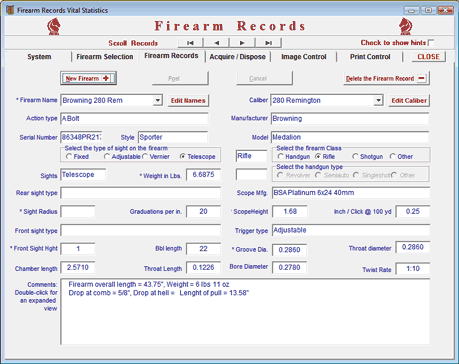Select the Vernier sight option
The height and width of the screenshot is (364, 459).
pos(145,156)
